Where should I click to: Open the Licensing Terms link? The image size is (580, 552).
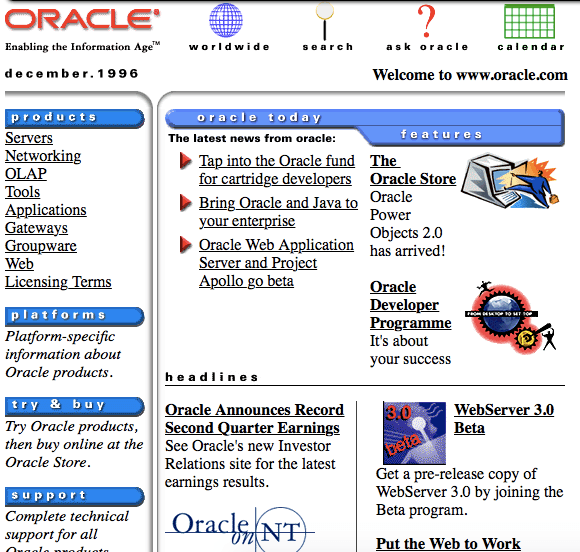click(x=58, y=282)
